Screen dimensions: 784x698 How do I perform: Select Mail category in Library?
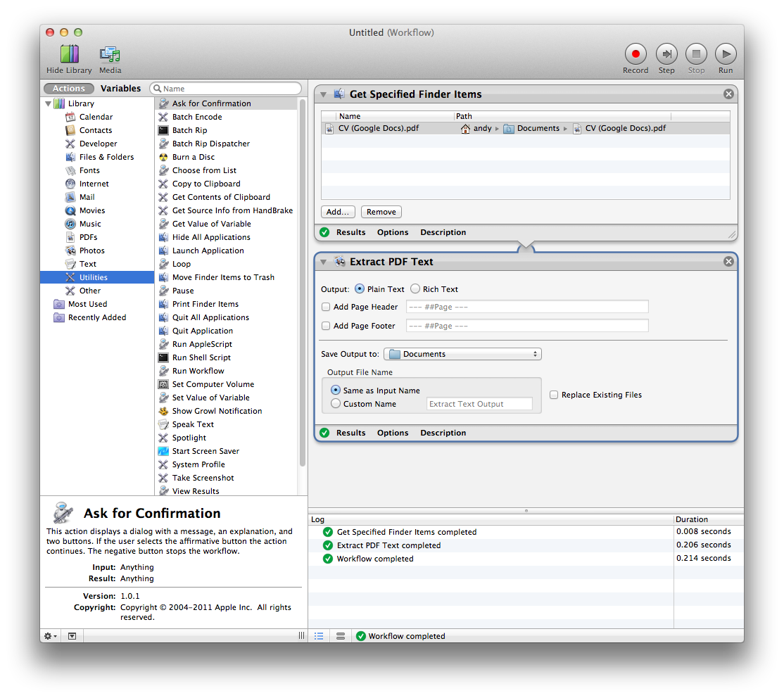[x=87, y=197]
